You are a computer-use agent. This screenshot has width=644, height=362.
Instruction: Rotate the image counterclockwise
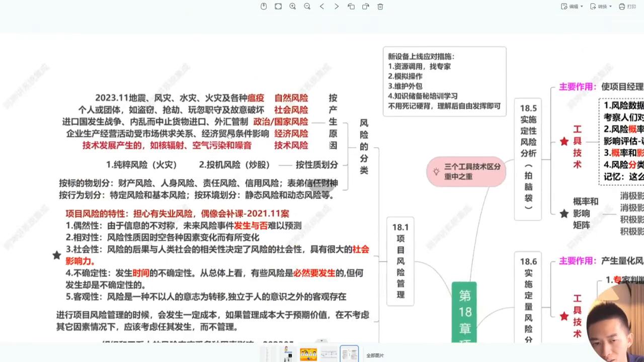(x=351, y=7)
